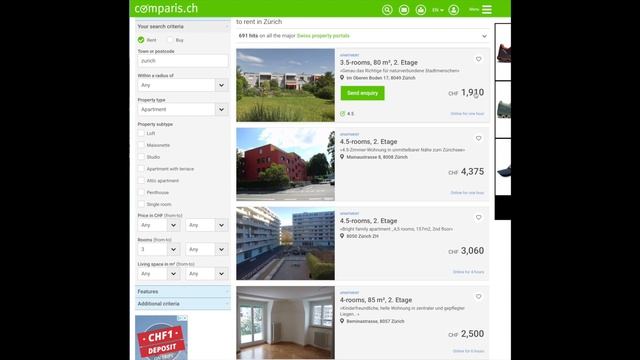640x360 pixels.
Task: Close the CHF1 Deposit ad via AdChoices icon
Action: click(x=183, y=318)
